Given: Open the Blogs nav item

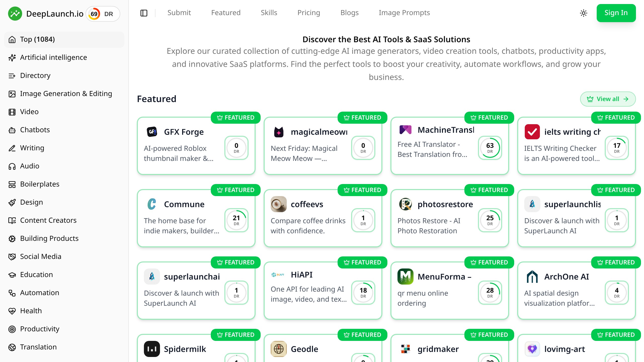Looking at the screenshot, I should pyautogui.click(x=349, y=13).
